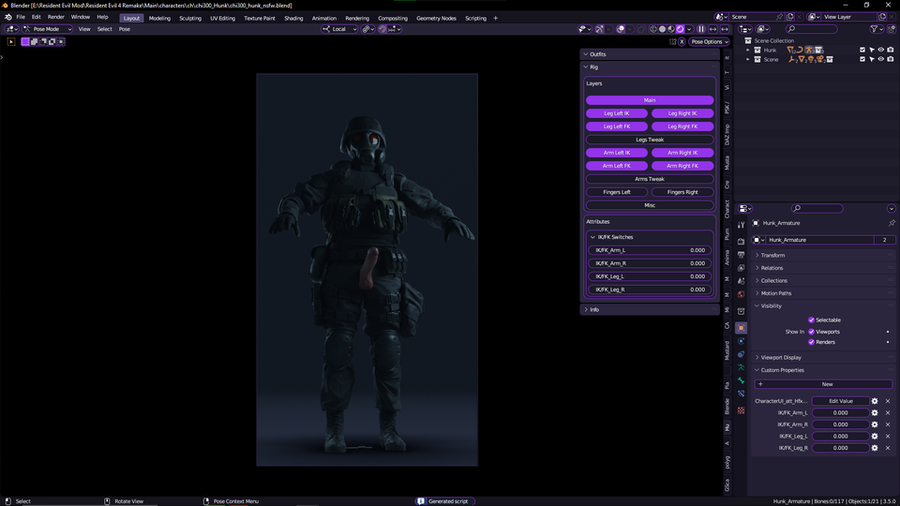The height and width of the screenshot is (506, 900).
Task: Open the View Layer properties tab icon
Action: pyautogui.click(x=741, y=268)
